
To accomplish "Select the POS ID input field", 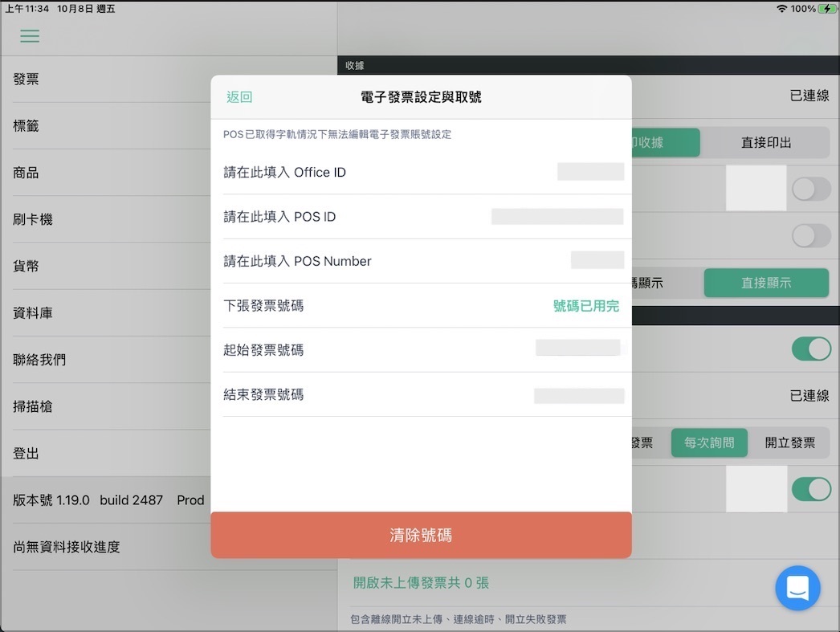I will (557, 216).
